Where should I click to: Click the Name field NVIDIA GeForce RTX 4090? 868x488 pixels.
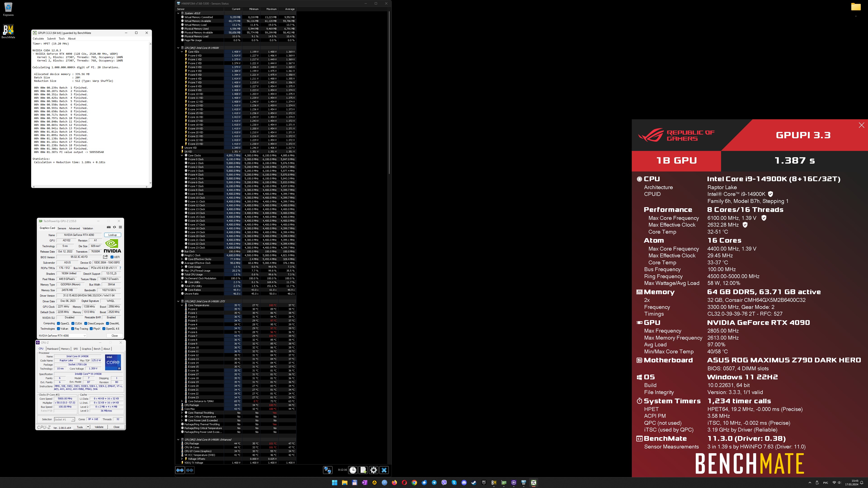[79, 235]
